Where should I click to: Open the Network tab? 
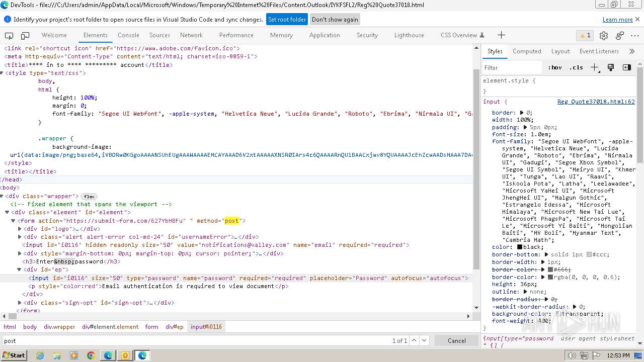tap(191, 35)
